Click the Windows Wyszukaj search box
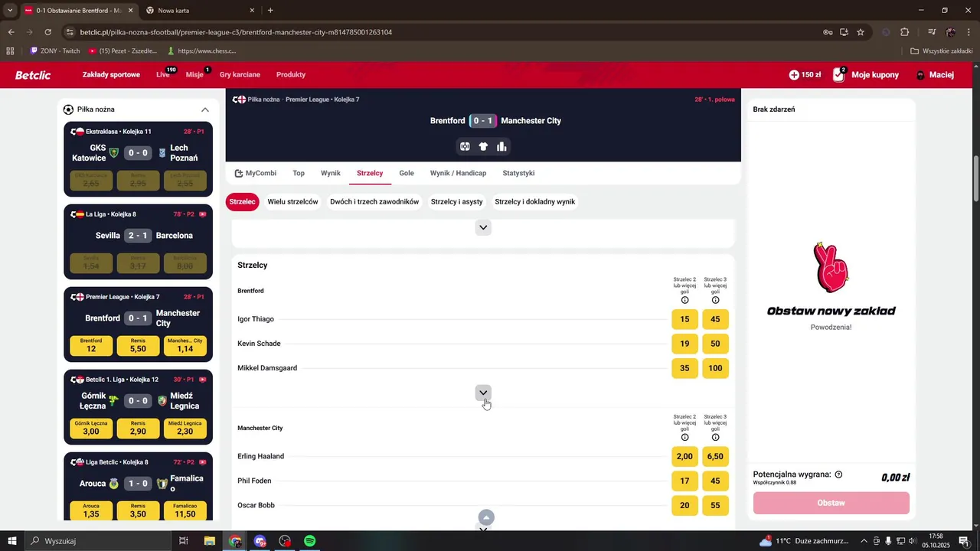 point(97,541)
